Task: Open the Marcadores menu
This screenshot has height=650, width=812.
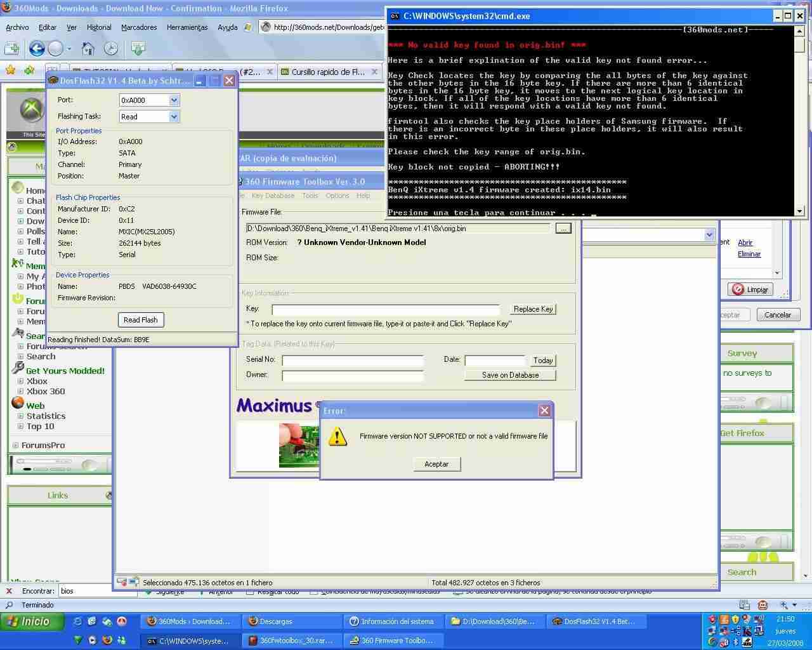Action: [x=139, y=27]
